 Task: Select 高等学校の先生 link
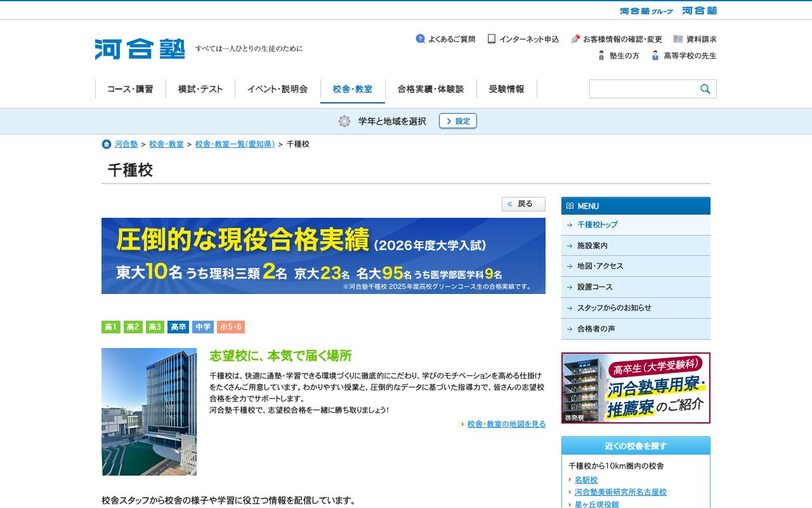[684, 55]
